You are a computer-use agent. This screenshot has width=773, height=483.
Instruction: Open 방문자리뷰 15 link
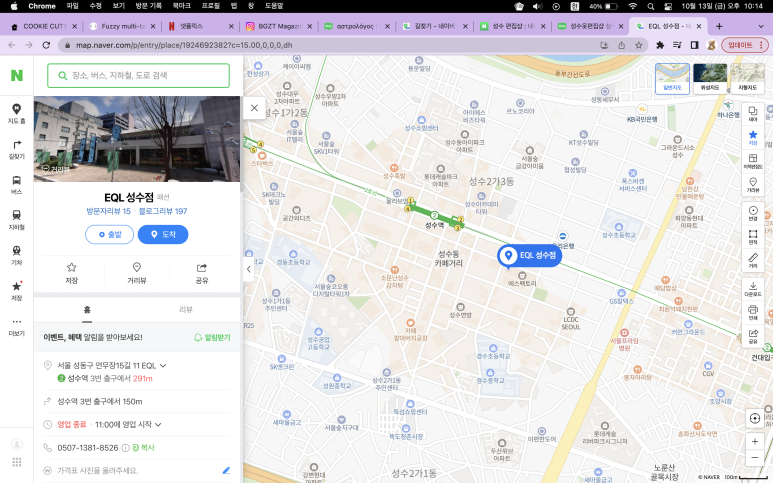tap(108, 211)
